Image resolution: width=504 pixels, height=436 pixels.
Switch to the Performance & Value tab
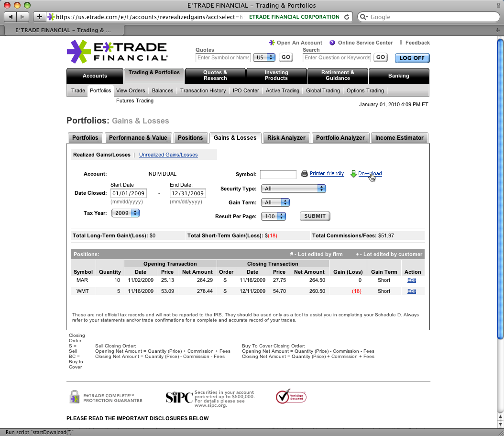pos(138,138)
